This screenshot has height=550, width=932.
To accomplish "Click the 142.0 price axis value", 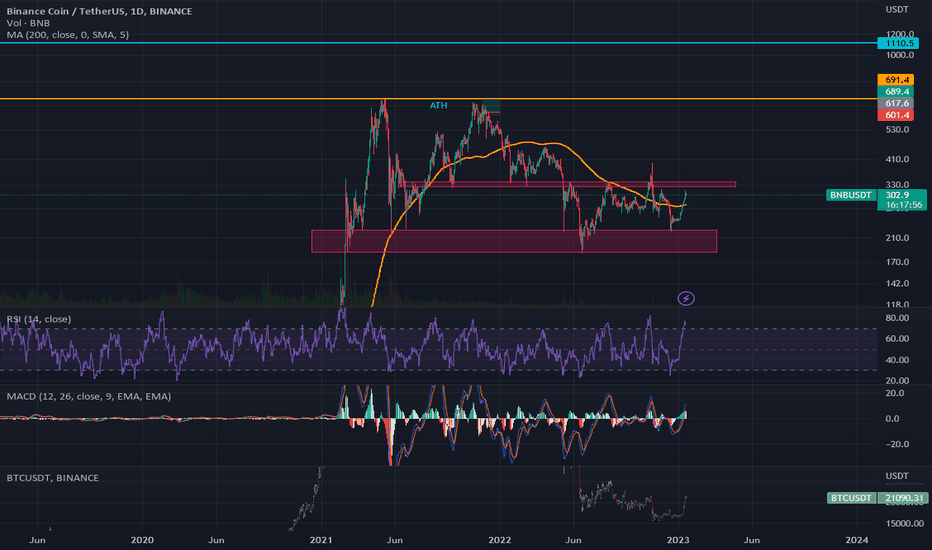I will coord(897,284).
